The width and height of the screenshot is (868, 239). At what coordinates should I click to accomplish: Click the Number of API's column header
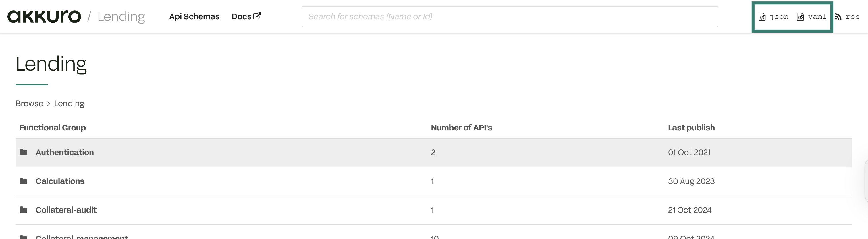pyautogui.click(x=461, y=128)
